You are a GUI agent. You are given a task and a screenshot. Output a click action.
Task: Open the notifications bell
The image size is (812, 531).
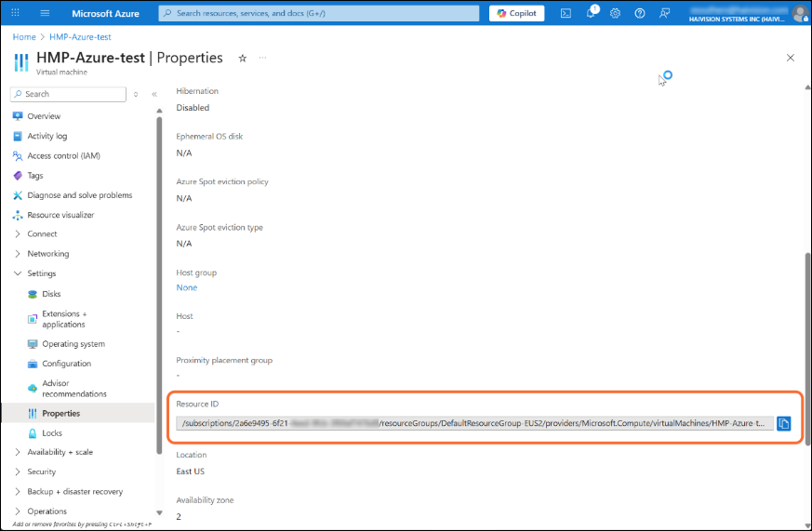pos(591,13)
